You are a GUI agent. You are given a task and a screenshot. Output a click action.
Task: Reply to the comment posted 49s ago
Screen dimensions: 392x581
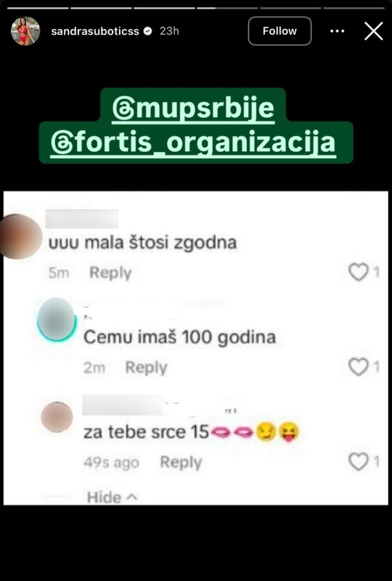181,462
